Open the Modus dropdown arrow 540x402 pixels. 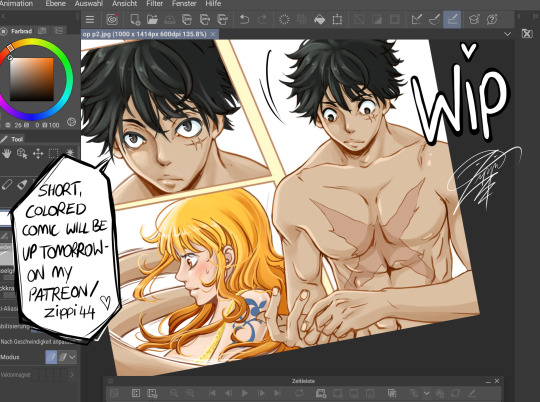pyautogui.click(x=72, y=357)
